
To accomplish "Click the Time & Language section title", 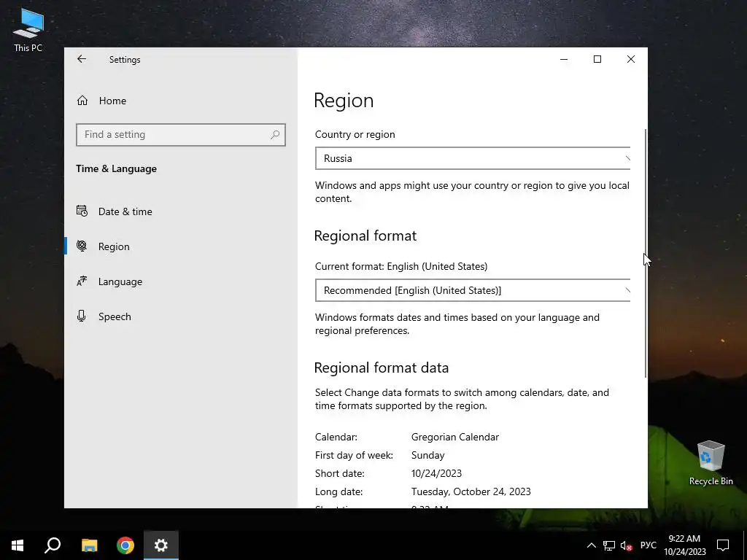I will tap(116, 168).
